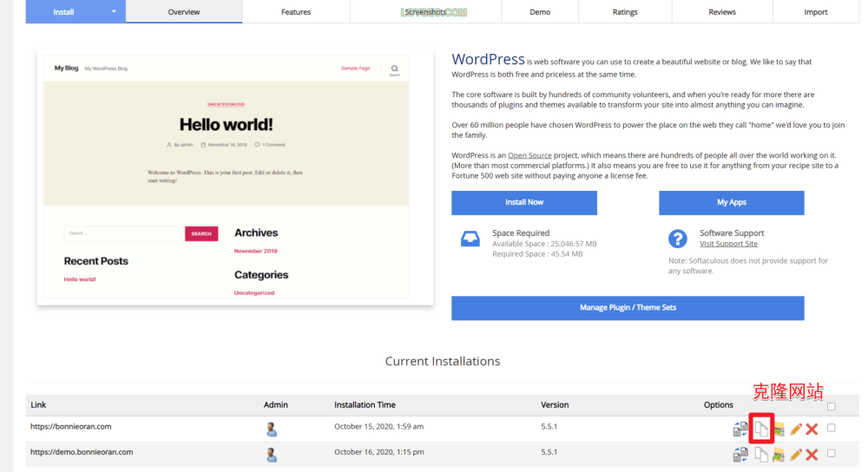This screenshot has width=868, height=472.
Task: Create staging for bonnieoran.com installation
Action: tap(740, 429)
